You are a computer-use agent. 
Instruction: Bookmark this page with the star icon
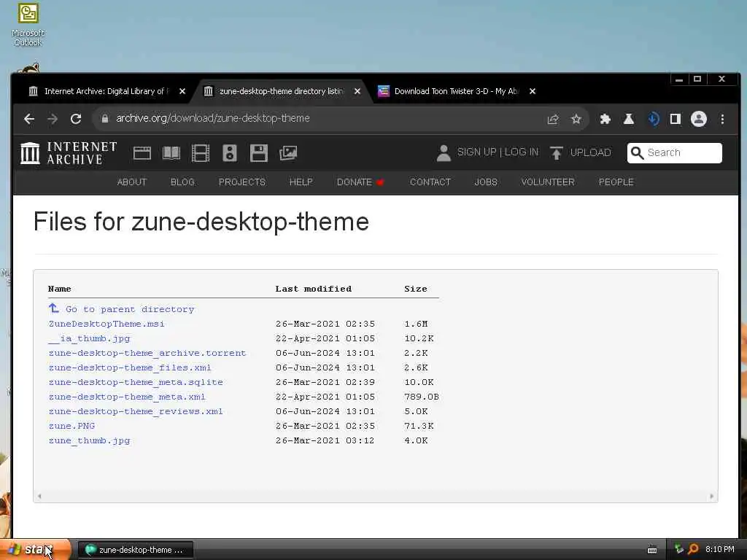pyautogui.click(x=576, y=119)
